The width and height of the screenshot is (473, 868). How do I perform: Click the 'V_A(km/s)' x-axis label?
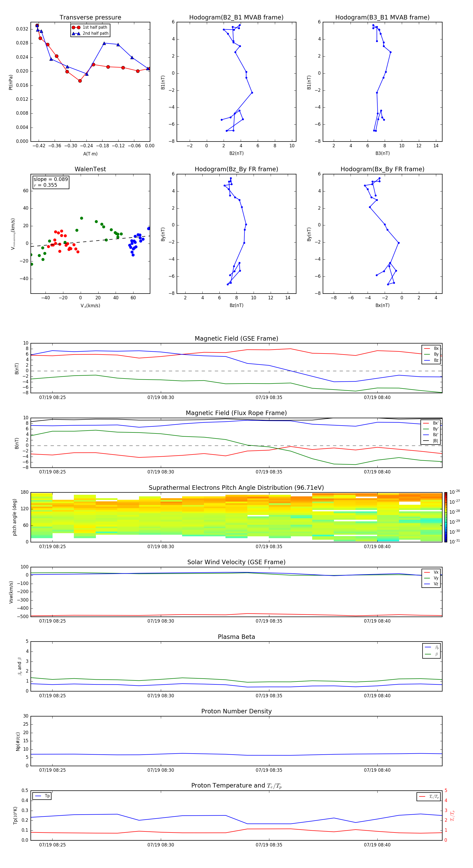click(x=90, y=306)
